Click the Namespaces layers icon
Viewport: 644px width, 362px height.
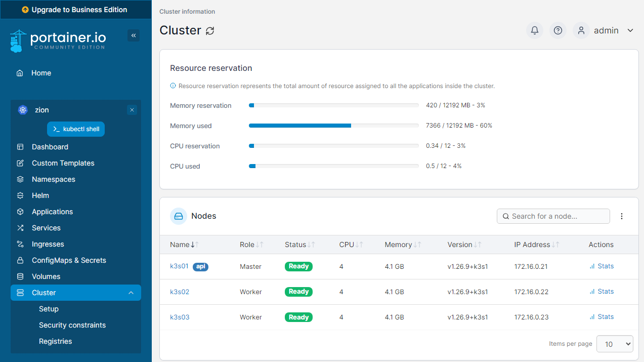point(20,179)
